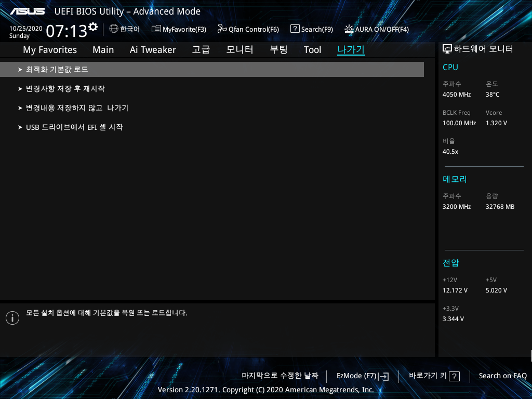
Task: Expand arrow beside 최적화 기본값 로드
Action: (20, 70)
